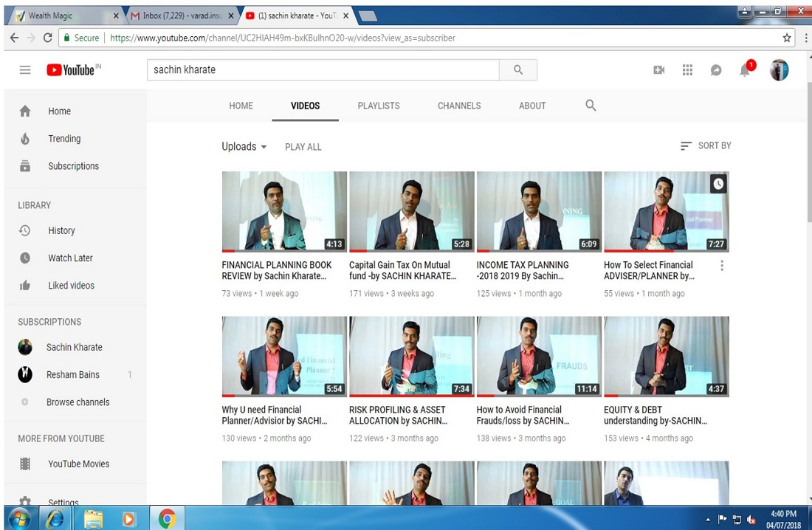Reload the page

click(48, 38)
